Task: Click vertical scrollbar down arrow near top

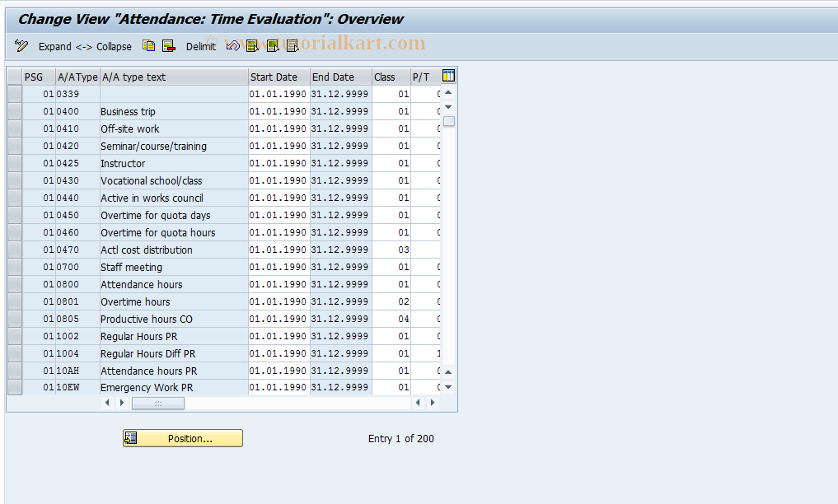Action: tap(449, 107)
